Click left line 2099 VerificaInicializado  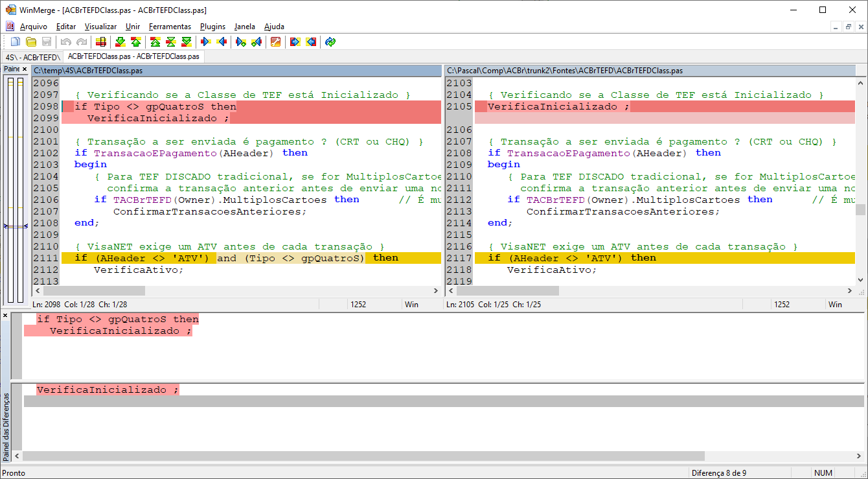click(158, 118)
